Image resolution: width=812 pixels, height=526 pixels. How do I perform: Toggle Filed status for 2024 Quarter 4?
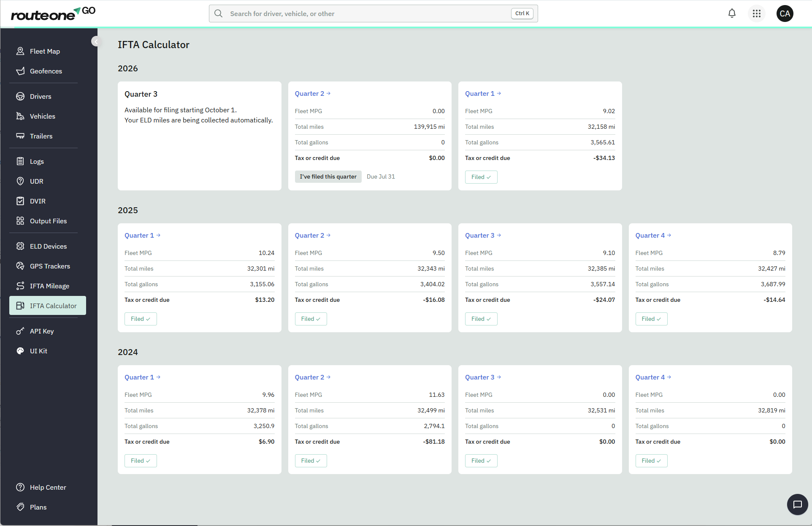pyautogui.click(x=651, y=461)
